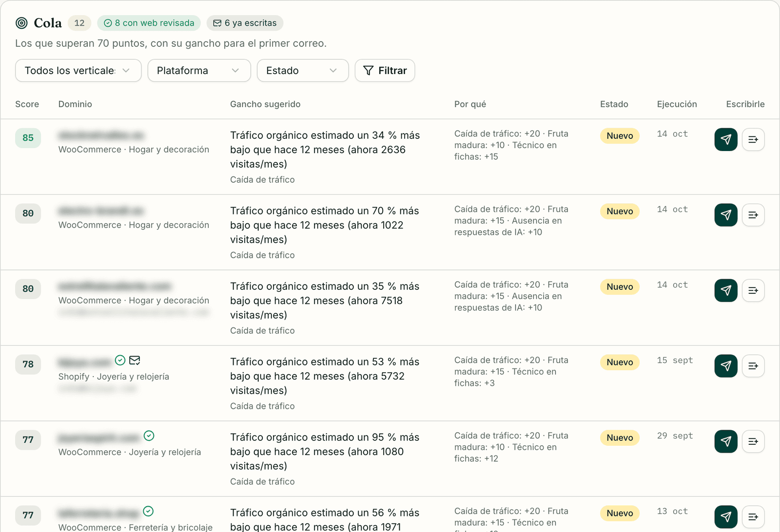780x532 pixels.
Task: Toggle the '8 con web revisada' chip
Action: (x=149, y=23)
